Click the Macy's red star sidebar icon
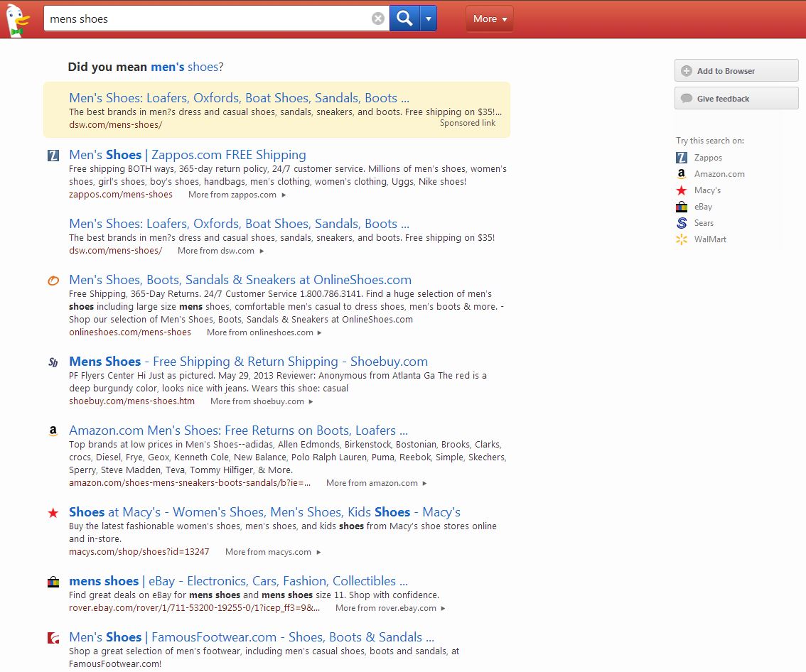This screenshot has width=806, height=672. pos(682,190)
